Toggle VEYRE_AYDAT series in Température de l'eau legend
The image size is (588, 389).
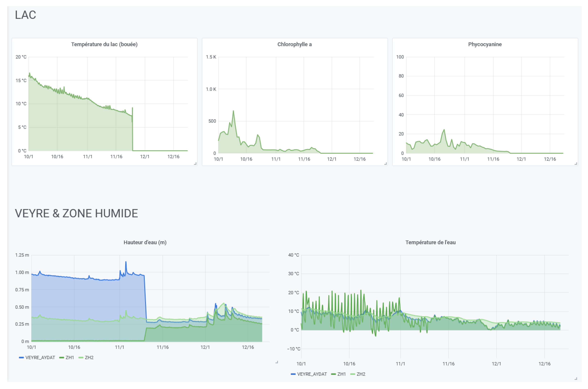pyautogui.click(x=312, y=374)
